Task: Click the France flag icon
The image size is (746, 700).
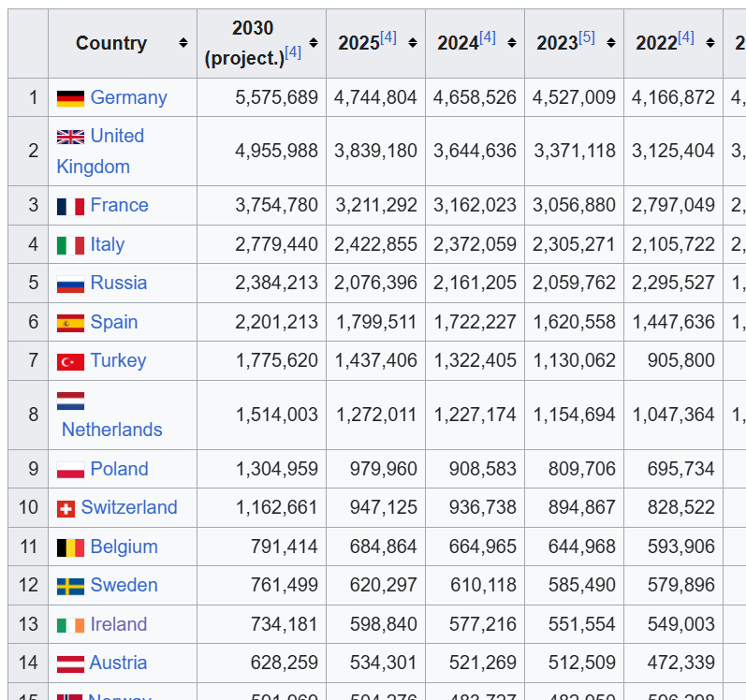Action: click(70, 207)
